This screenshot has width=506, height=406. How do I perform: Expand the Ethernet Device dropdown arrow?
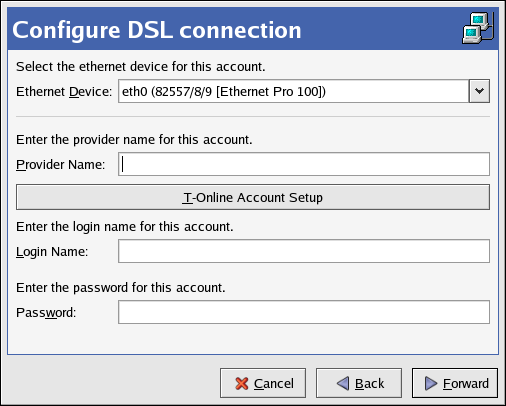point(479,91)
